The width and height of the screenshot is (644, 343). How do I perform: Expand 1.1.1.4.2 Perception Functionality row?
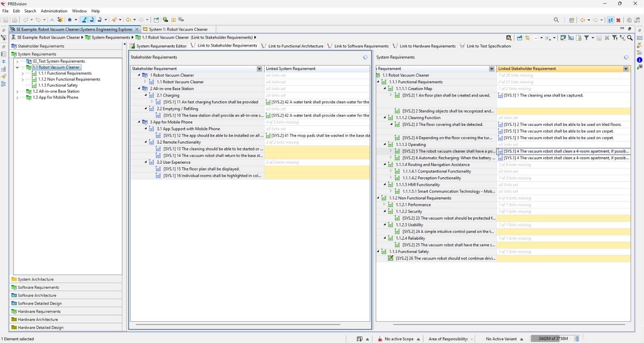pos(391,178)
